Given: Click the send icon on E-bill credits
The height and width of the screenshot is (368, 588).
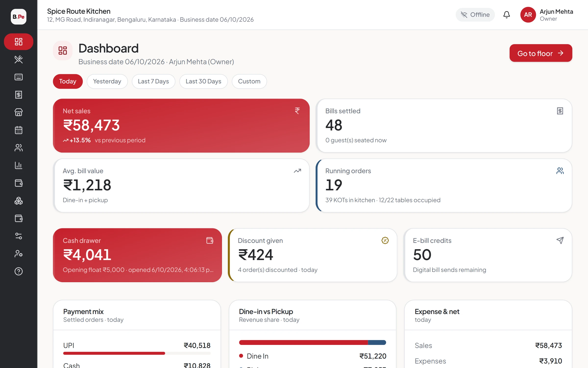Looking at the screenshot, I should pyautogui.click(x=560, y=240).
